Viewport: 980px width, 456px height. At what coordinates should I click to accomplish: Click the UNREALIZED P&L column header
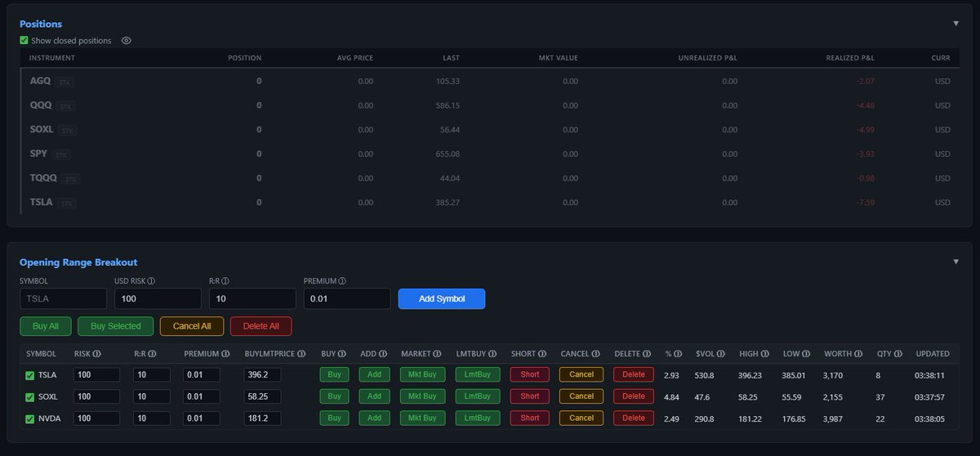707,58
